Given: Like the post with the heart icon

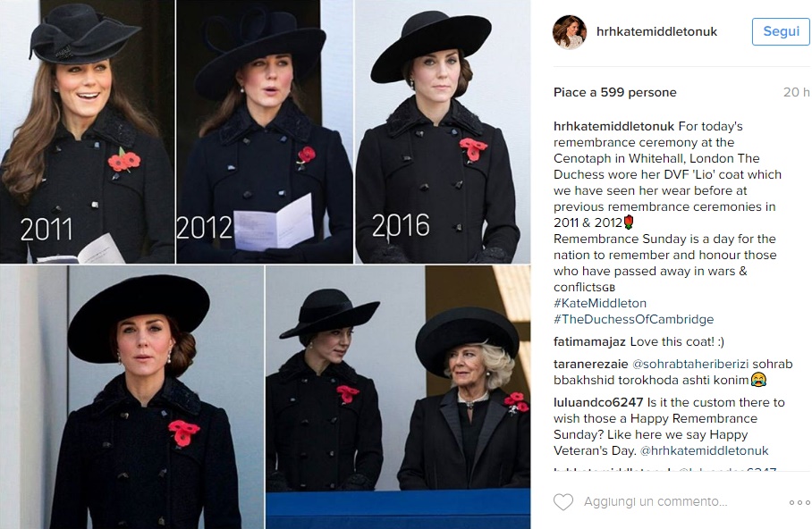Looking at the screenshot, I should tap(563, 501).
